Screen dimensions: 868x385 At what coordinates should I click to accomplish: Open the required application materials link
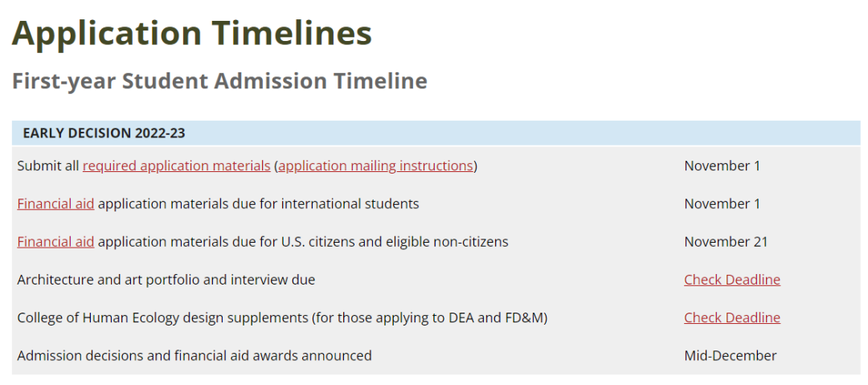click(x=176, y=166)
